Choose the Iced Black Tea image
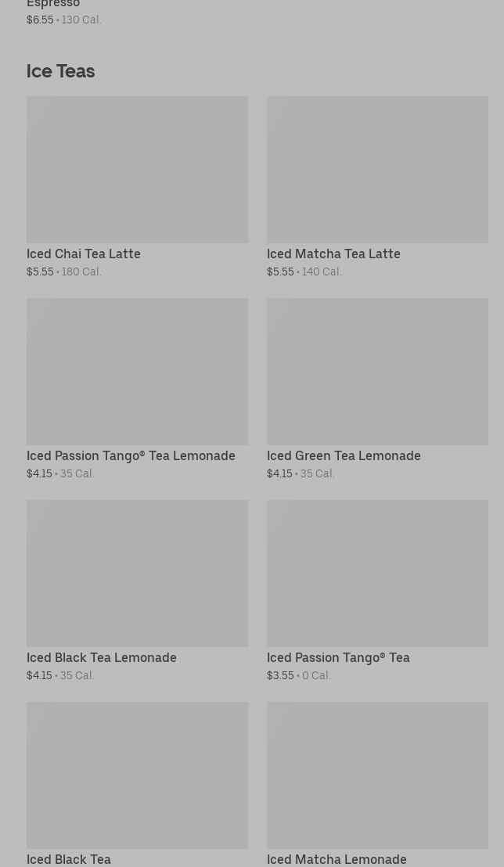The image size is (504, 867). tap(137, 775)
